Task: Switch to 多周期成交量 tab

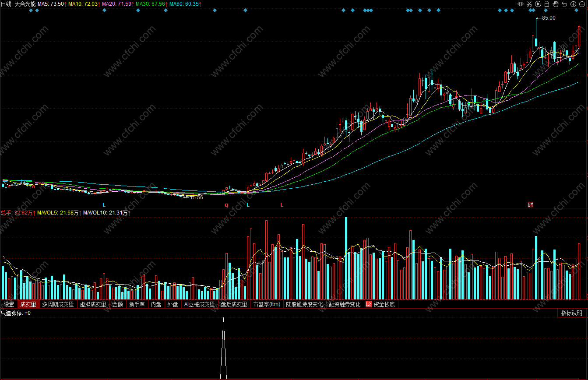Action: pos(58,304)
